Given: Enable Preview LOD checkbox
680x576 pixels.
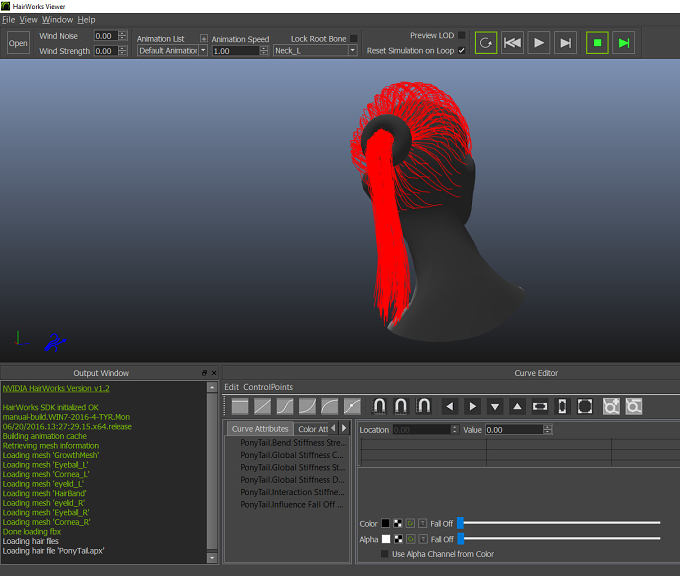Looking at the screenshot, I should click(461, 35).
